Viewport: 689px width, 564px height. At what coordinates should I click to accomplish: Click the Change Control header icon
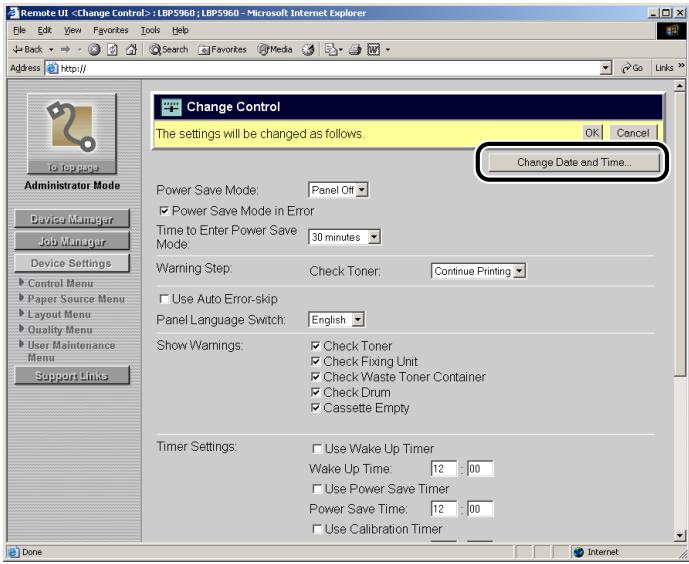[171, 107]
